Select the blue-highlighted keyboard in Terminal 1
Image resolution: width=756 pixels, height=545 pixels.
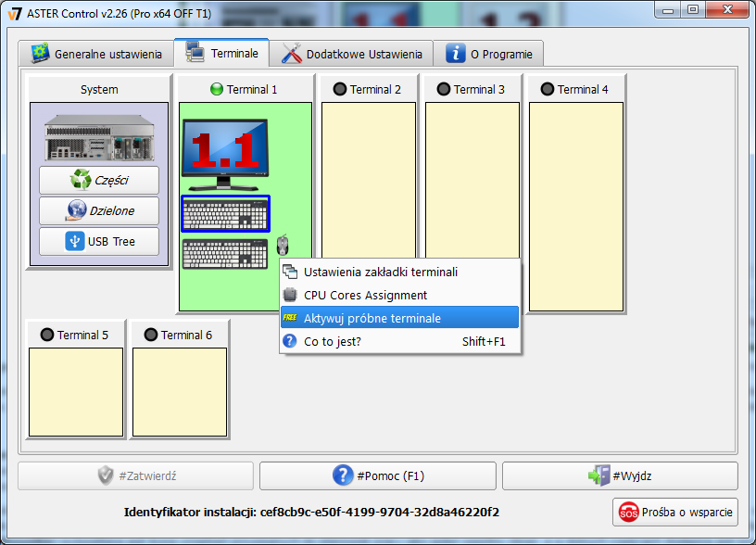225,214
